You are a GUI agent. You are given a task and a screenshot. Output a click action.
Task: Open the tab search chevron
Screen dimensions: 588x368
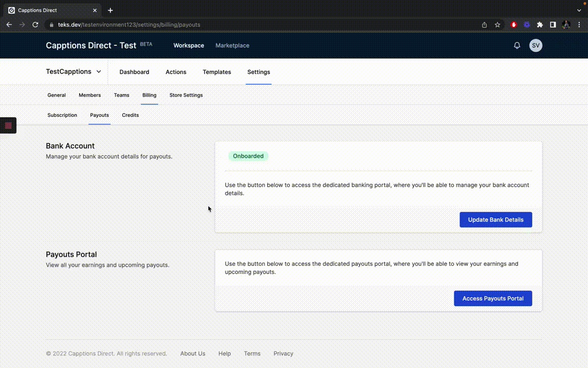(579, 11)
